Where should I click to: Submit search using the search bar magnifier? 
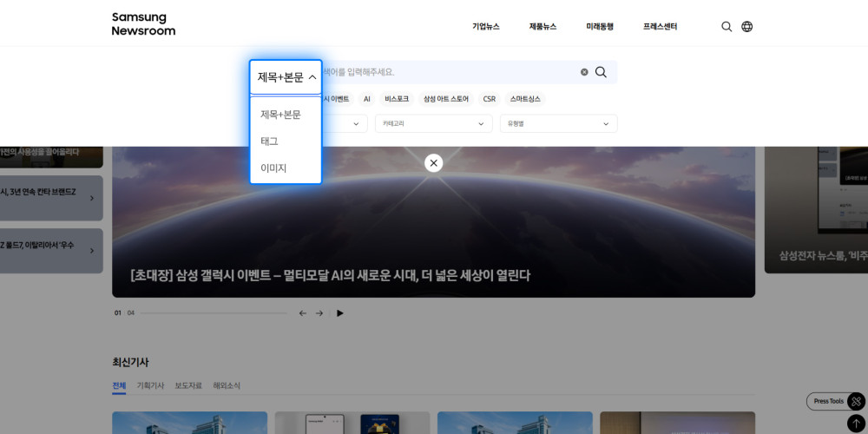coord(601,72)
